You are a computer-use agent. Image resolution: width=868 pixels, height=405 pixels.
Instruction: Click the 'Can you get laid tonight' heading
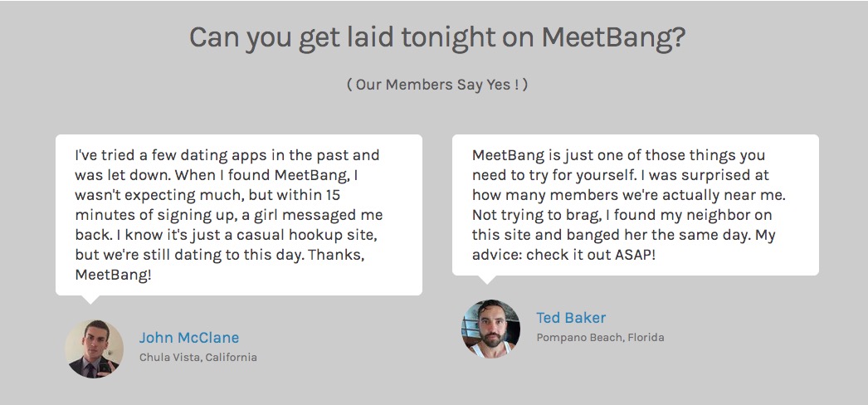(x=437, y=37)
